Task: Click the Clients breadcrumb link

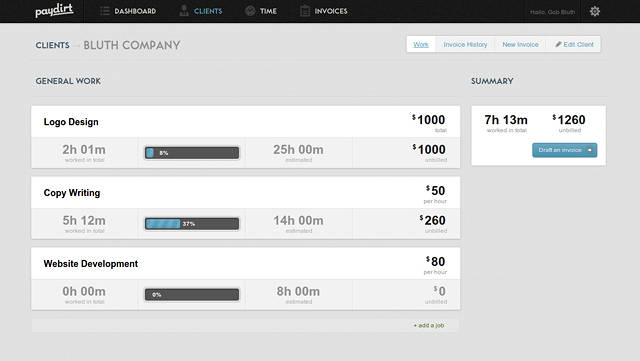Action: pos(52,45)
